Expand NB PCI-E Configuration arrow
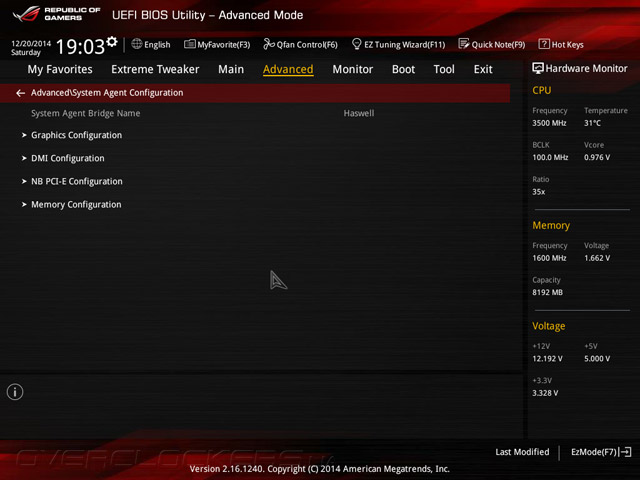640x480 pixels. pyautogui.click(x=24, y=181)
